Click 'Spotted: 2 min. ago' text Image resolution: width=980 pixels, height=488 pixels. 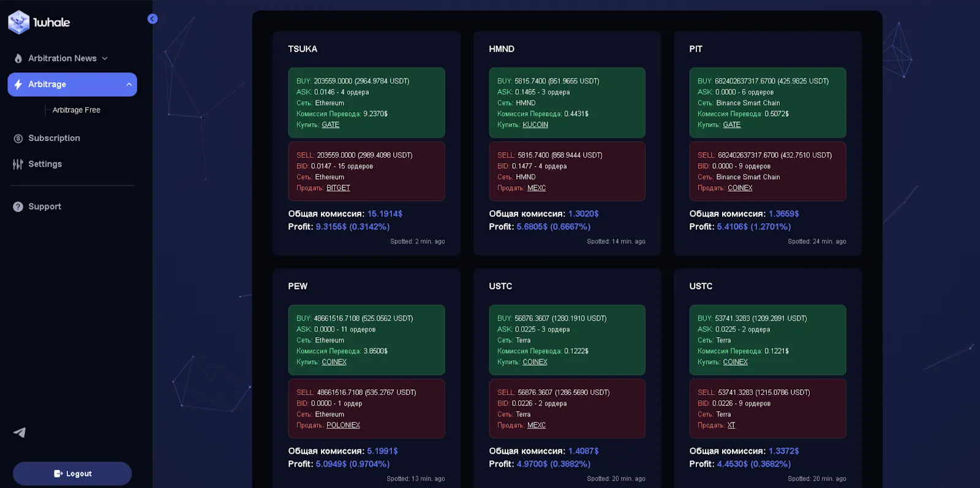point(418,242)
